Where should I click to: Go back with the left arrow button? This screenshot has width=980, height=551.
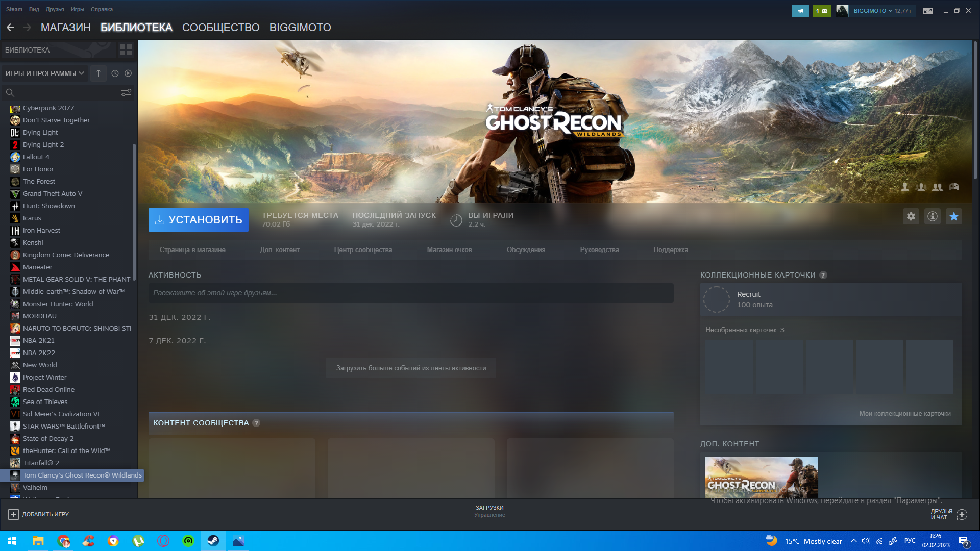click(10, 28)
